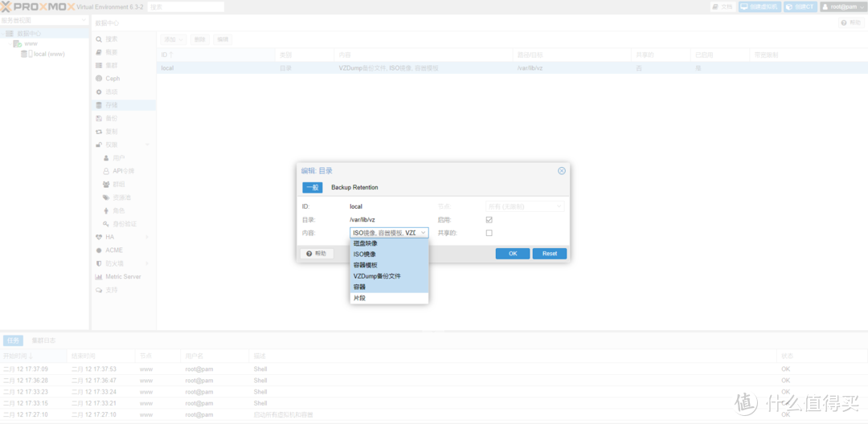This screenshot has width=868, height=424.
Task: Close the 编辑: 目录 dialog
Action: (x=562, y=170)
